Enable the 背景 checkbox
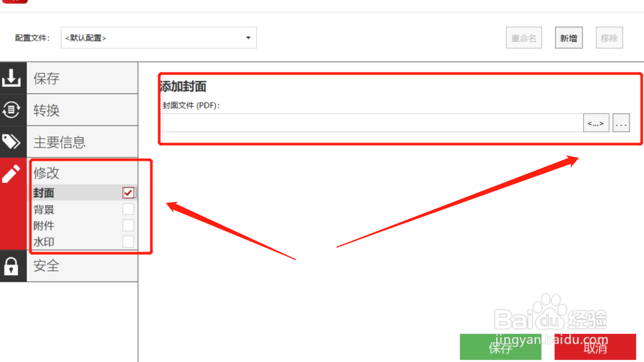Image resolution: width=644 pixels, height=362 pixels. click(128, 209)
